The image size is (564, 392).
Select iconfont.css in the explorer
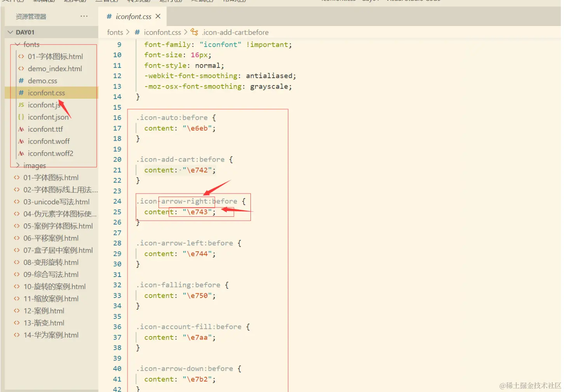point(51,93)
